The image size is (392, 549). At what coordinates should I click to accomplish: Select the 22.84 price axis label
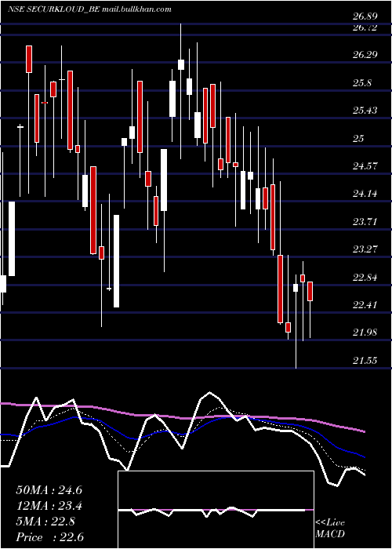pos(365,278)
